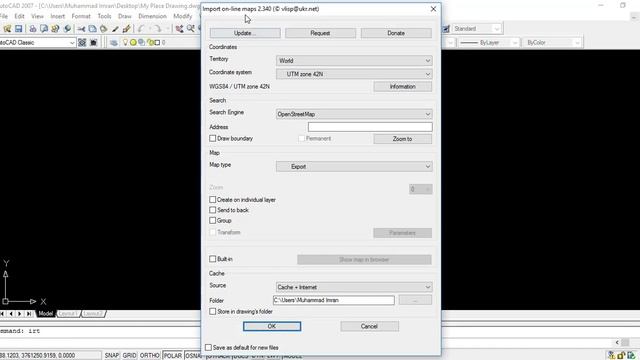Open the Territory dropdown showing World
This screenshot has width=640, height=360.
point(354,60)
